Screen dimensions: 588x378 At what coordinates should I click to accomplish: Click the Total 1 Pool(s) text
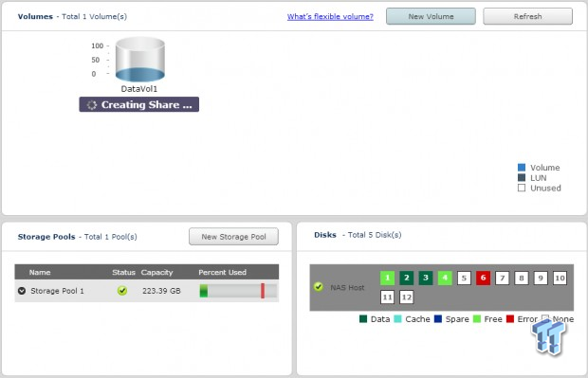tap(111, 237)
